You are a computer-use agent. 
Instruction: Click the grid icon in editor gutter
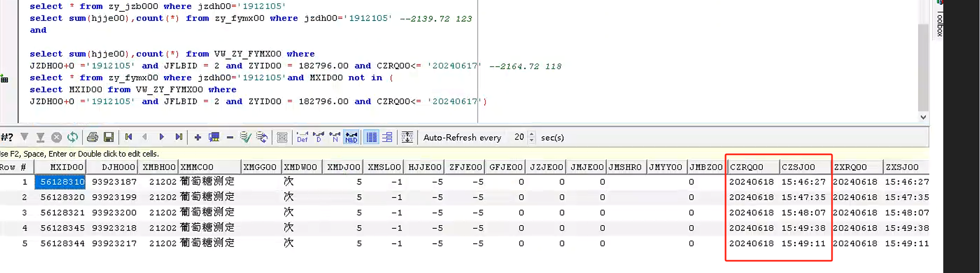tap(4, 79)
